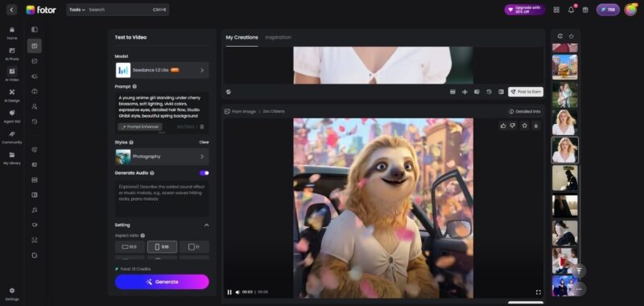Pause the sloth video playback
644x306 pixels.
pos(229,292)
